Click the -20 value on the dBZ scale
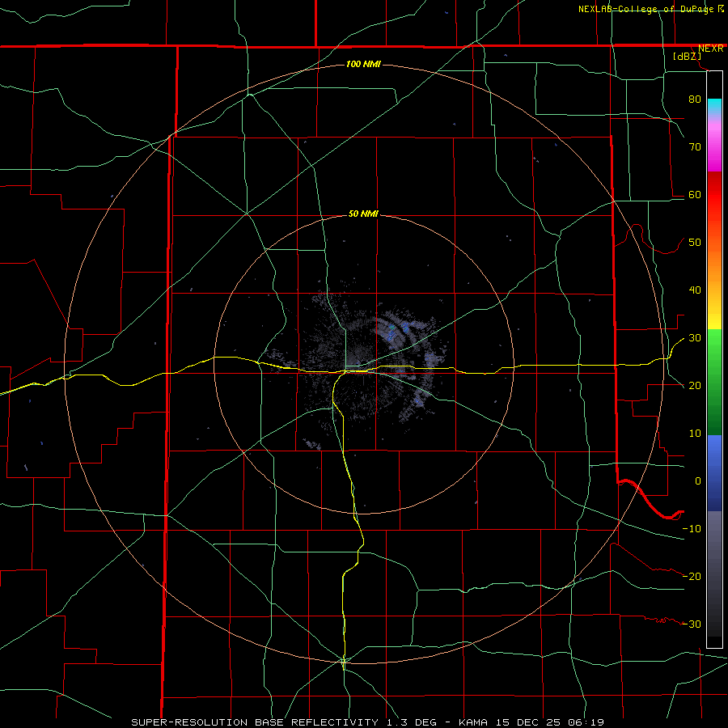The height and width of the screenshot is (728, 728). (x=692, y=576)
